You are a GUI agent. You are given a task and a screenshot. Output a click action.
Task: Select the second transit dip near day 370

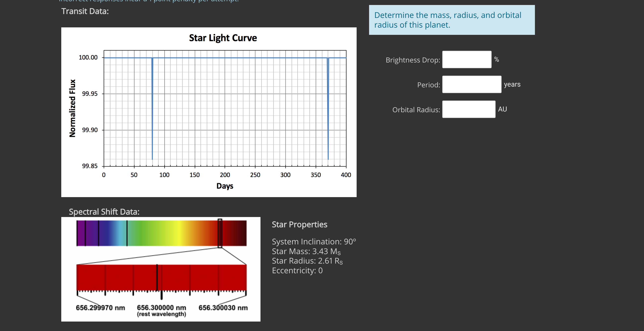coord(328,108)
